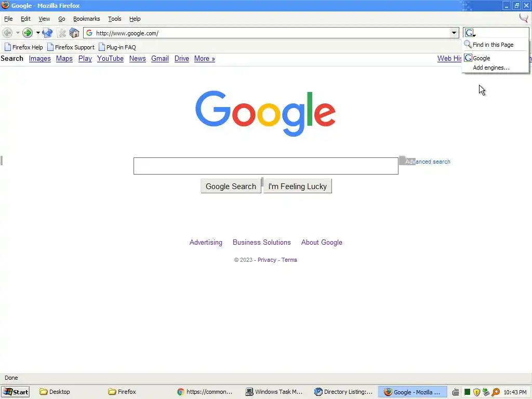Open the Bookmarks menu
Image resolution: width=532 pixels, height=399 pixels.
click(x=87, y=19)
